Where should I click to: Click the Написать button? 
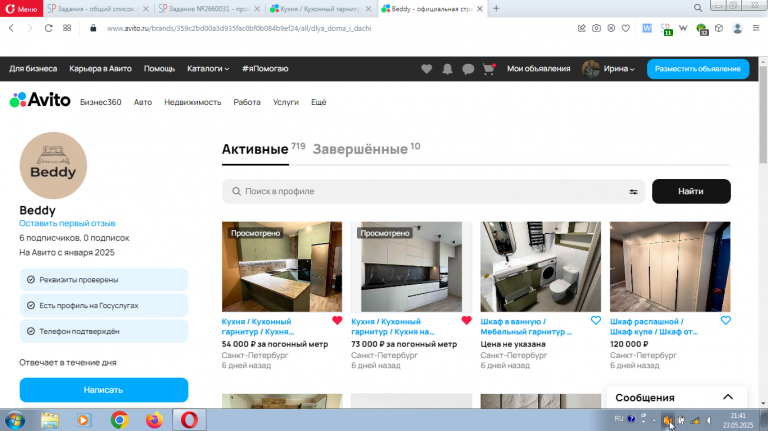coord(103,390)
